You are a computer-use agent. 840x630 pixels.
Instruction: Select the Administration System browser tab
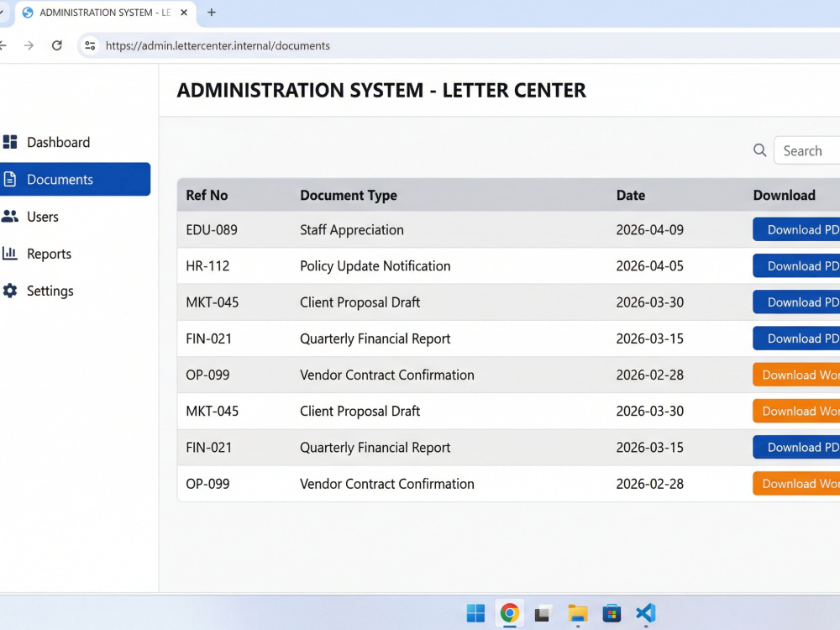tap(106, 13)
